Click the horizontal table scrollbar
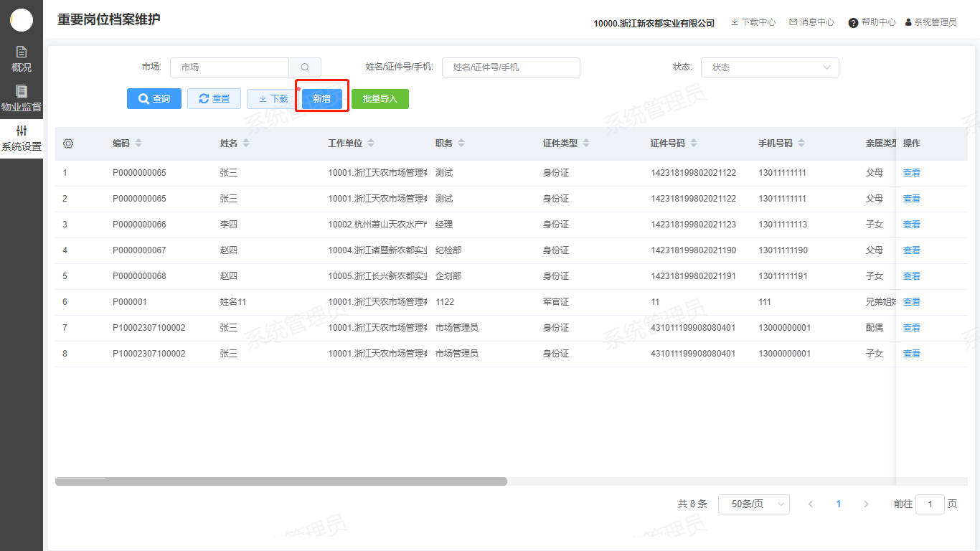 point(281,481)
